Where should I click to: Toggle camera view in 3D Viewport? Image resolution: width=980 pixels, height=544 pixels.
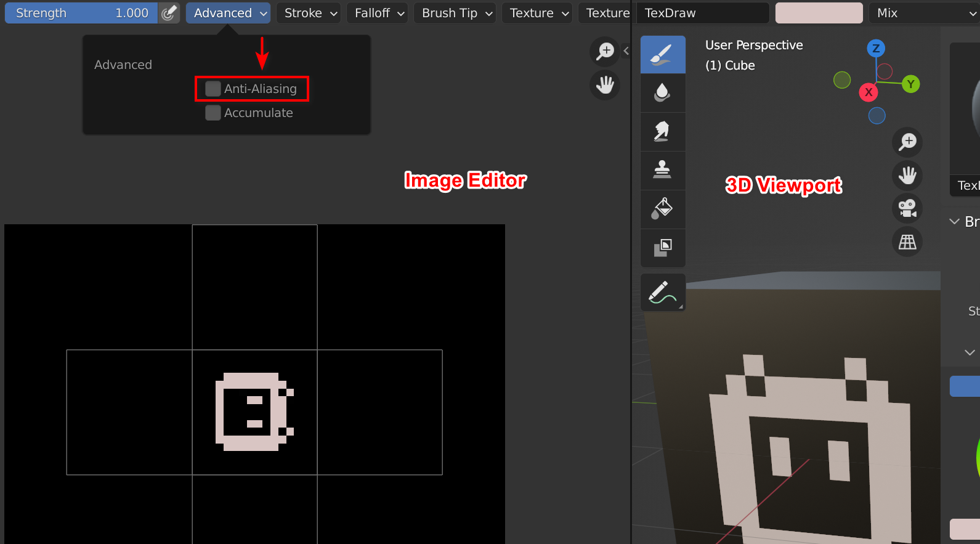(907, 208)
